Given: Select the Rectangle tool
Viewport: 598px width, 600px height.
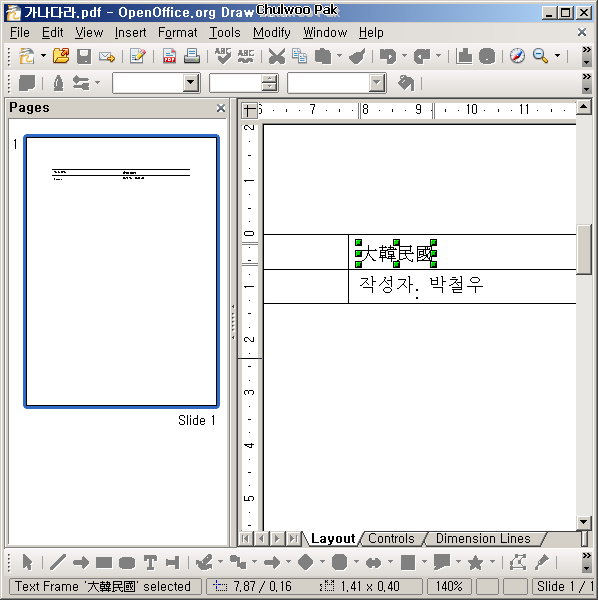Looking at the screenshot, I should [x=104, y=562].
